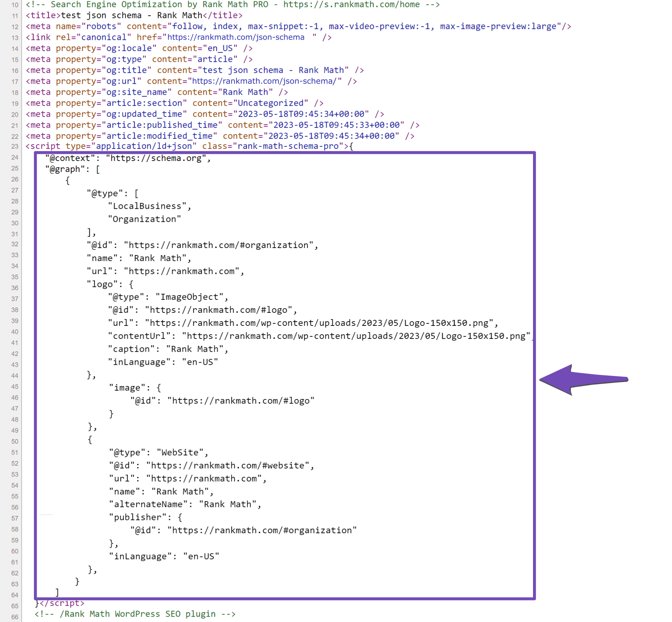Image resolution: width=672 pixels, height=622 pixels.
Task: Click the 'WebSite' type value
Action: click(x=180, y=453)
